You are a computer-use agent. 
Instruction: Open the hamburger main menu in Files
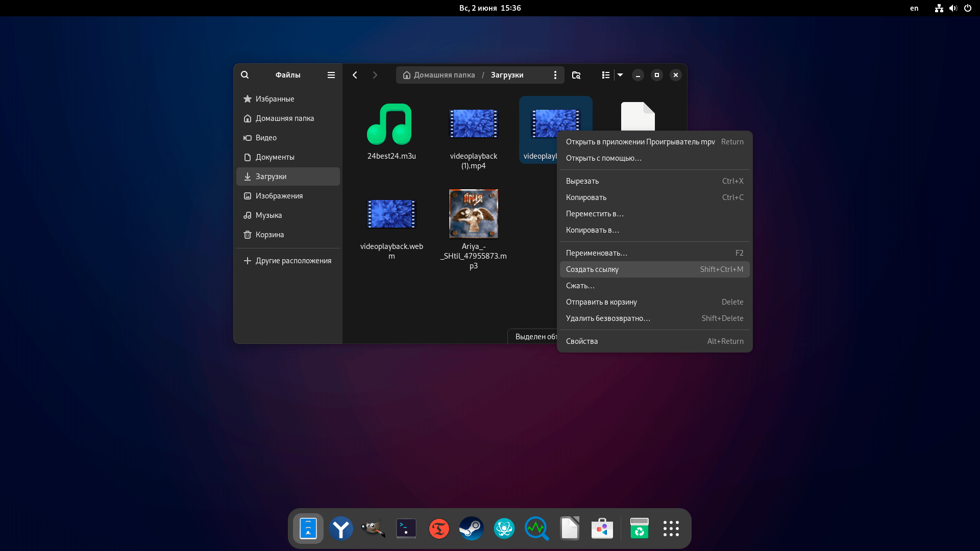[331, 75]
